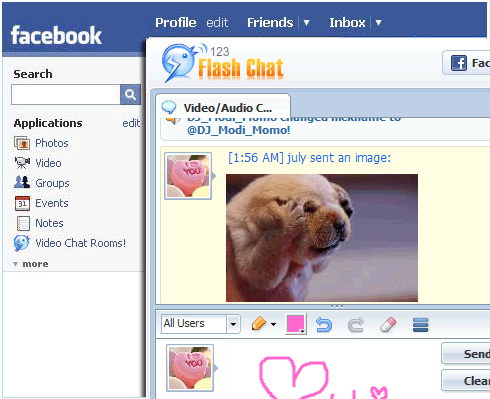This screenshot has height=399, width=490.
Task: Open the Notes application icon
Action: tap(23, 223)
